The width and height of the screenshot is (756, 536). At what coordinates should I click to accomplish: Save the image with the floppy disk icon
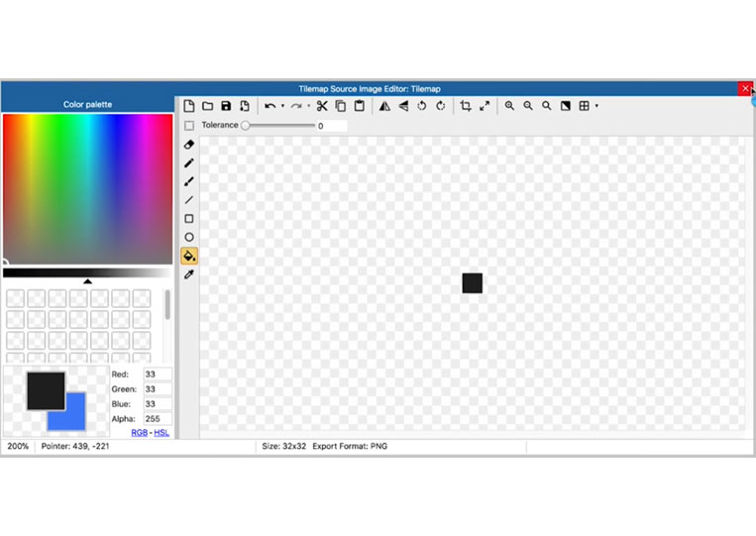click(226, 106)
